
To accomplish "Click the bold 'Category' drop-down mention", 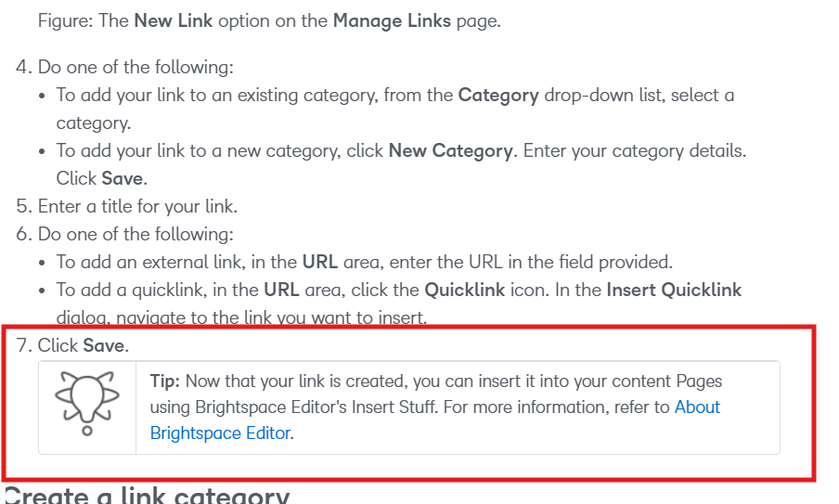I will (x=498, y=96).
